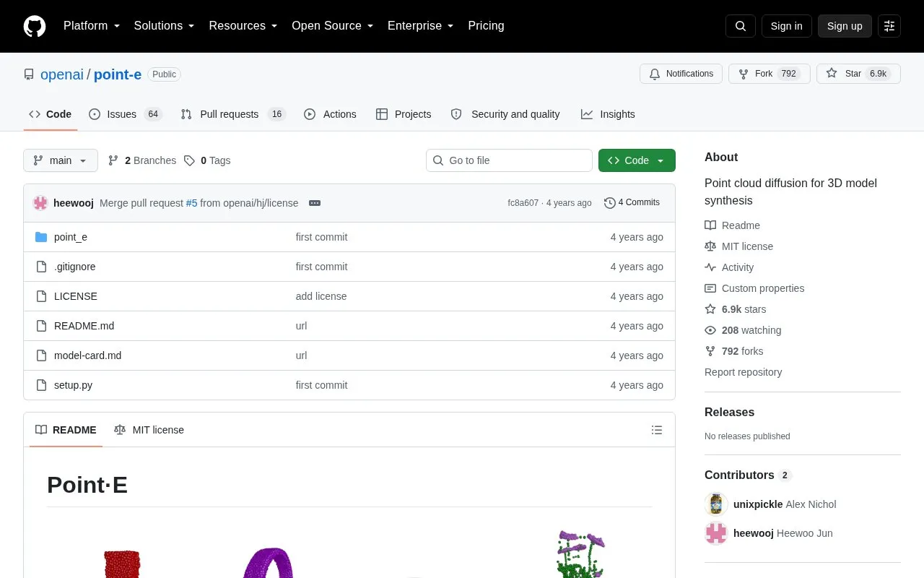Click unixpickle contributor avatar

click(x=716, y=504)
